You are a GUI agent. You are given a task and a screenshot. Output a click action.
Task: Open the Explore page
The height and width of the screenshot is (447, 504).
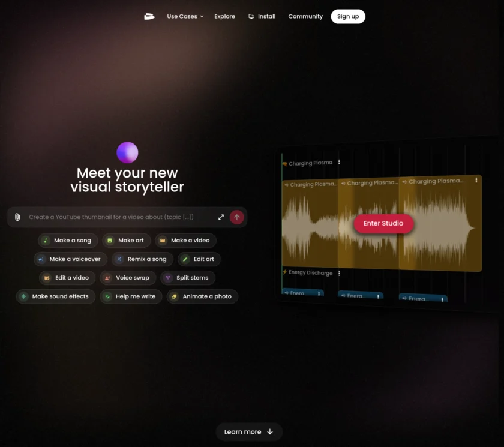click(x=224, y=16)
